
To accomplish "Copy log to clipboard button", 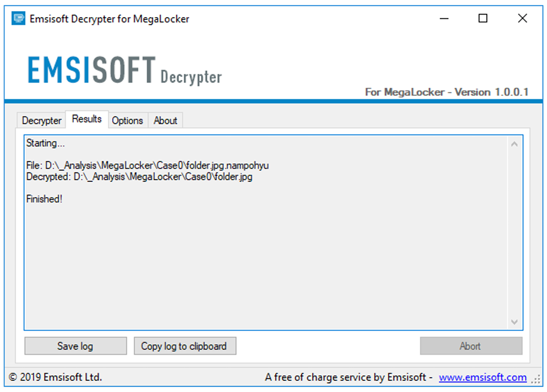I will click(x=185, y=346).
